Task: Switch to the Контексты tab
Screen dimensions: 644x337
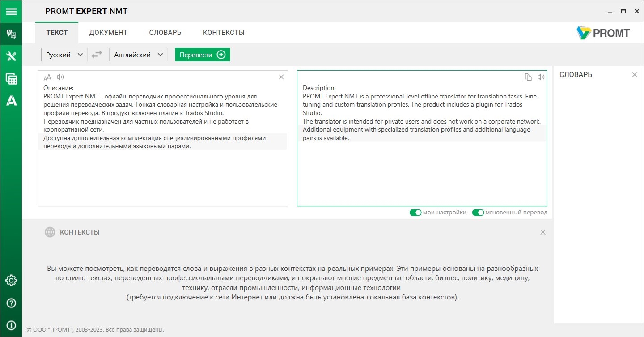Action: pyautogui.click(x=224, y=33)
